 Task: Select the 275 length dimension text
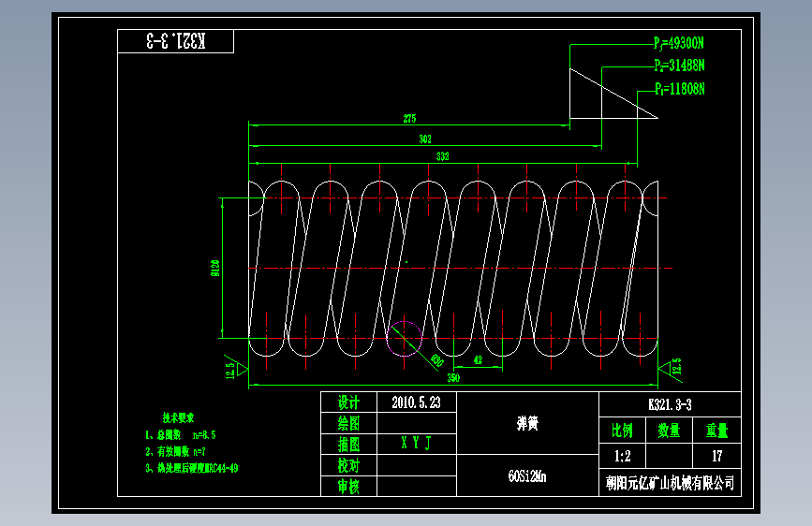click(x=409, y=119)
